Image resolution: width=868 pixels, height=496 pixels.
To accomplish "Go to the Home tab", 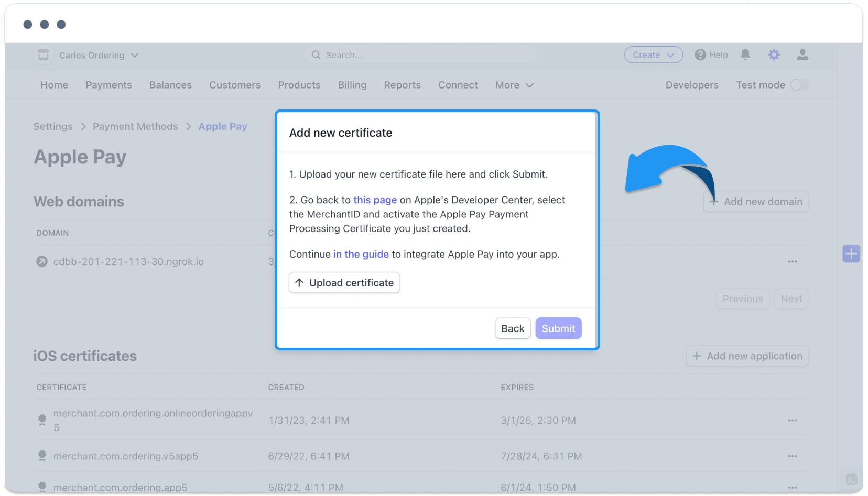I will pyautogui.click(x=55, y=85).
